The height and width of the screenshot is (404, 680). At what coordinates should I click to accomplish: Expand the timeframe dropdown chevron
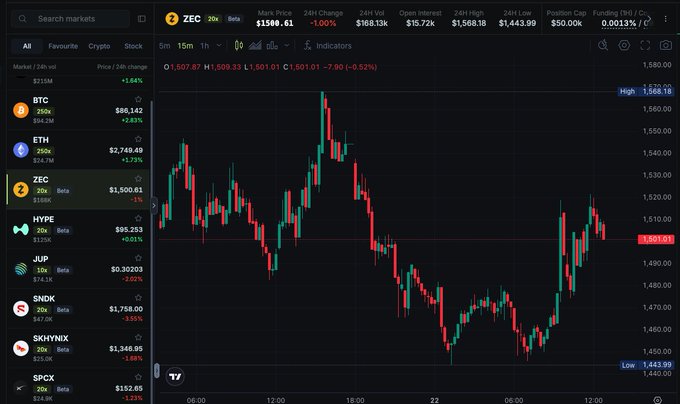point(219,45)
